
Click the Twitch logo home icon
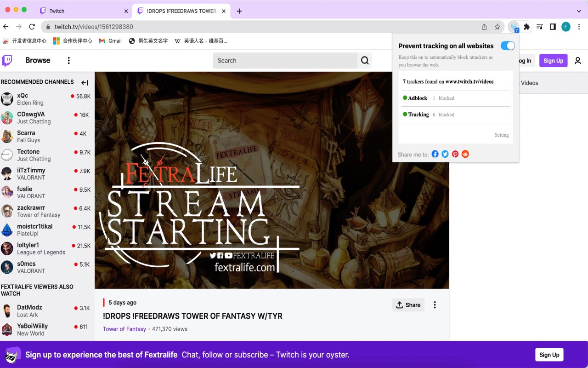pyautogui.click(x=7, y=61)
